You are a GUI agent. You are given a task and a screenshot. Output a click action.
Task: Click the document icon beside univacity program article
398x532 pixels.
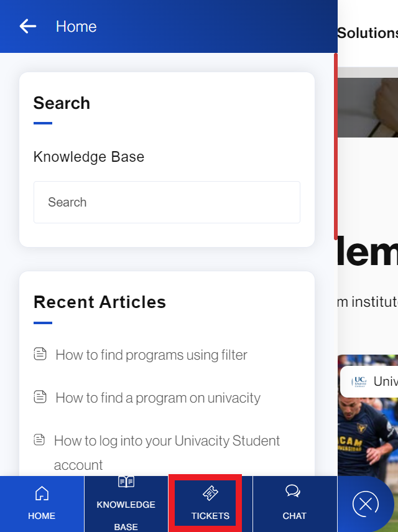click(x=40, y=396)
